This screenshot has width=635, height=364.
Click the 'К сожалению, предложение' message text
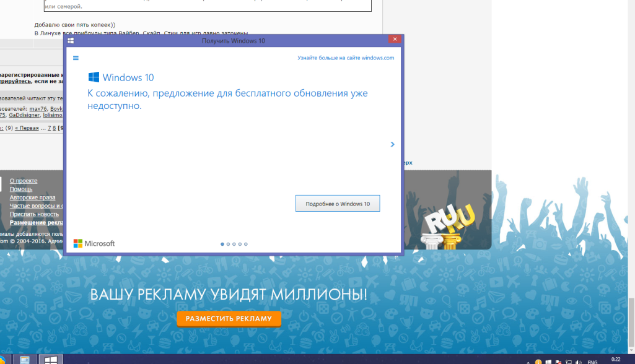pos(227,99)
